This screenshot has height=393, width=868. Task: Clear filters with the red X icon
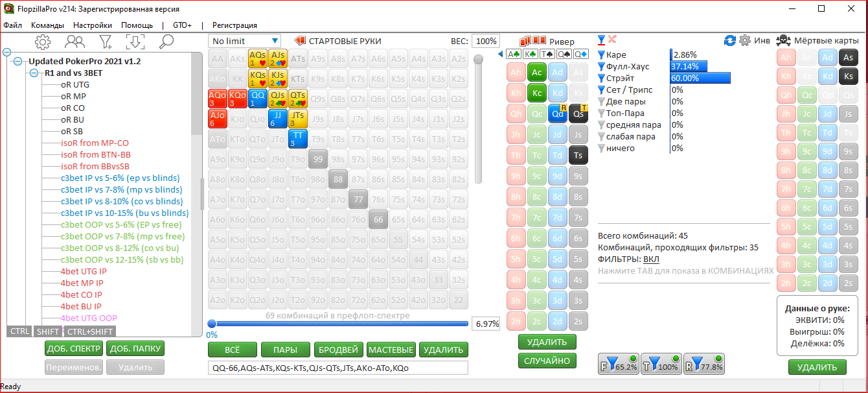point(612,40)
